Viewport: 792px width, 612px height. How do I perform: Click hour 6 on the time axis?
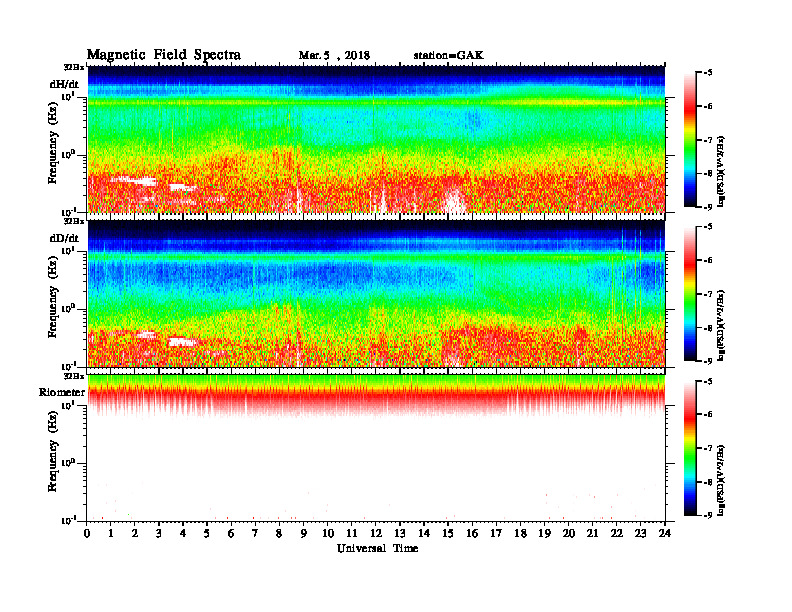[x=231, y=534]
